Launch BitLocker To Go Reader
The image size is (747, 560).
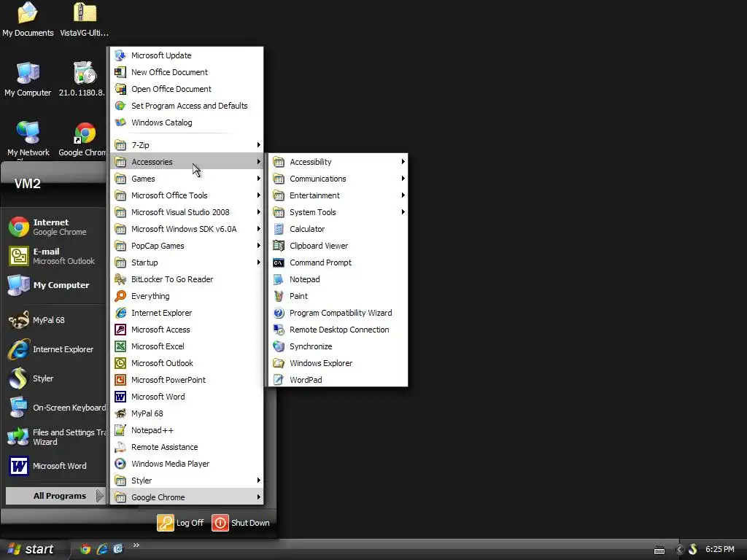coord(187,279)
